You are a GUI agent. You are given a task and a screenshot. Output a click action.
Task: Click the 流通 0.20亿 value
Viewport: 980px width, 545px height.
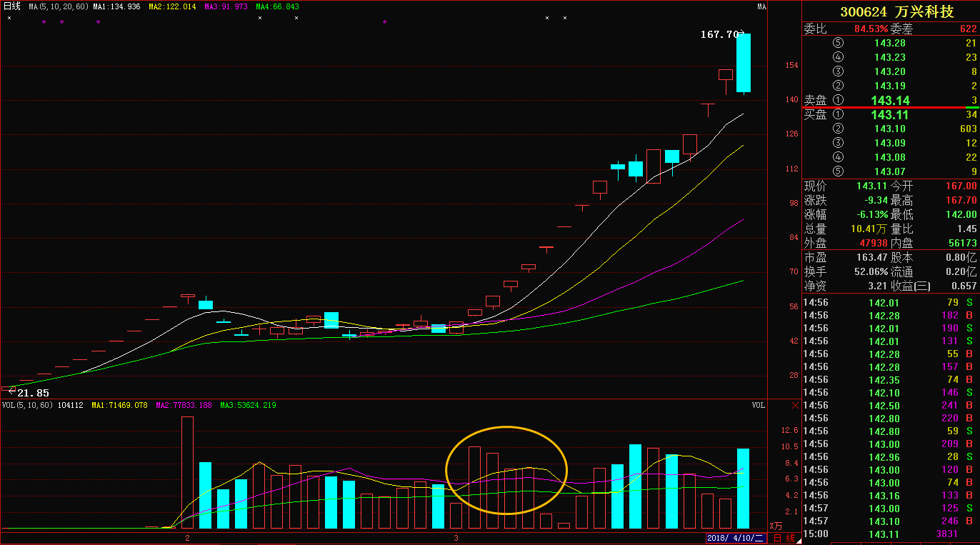(961, 271)
